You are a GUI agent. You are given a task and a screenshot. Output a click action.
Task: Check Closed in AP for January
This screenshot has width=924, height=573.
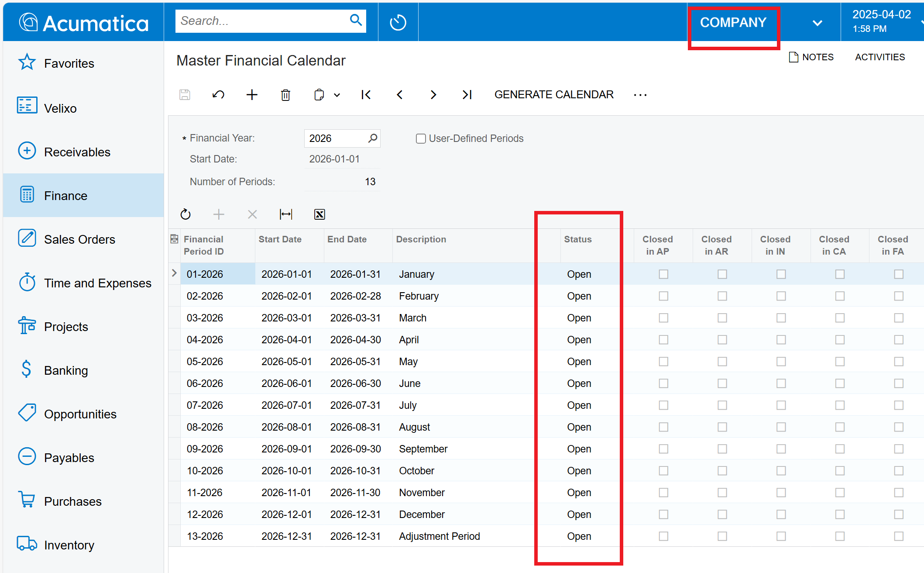coord(663,274)
